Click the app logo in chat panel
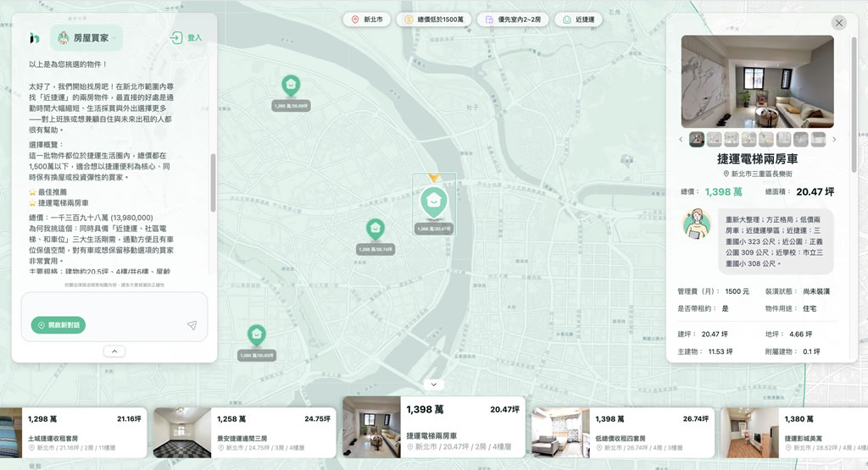Screen dimensions: 868x470 pos(34,38)
